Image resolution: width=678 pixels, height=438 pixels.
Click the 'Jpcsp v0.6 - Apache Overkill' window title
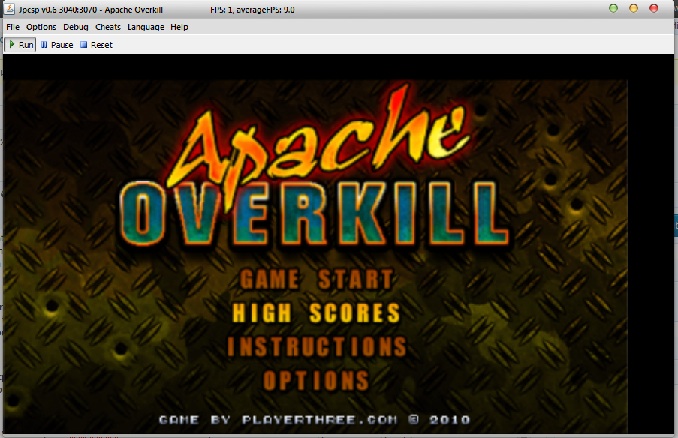point(90,10)
